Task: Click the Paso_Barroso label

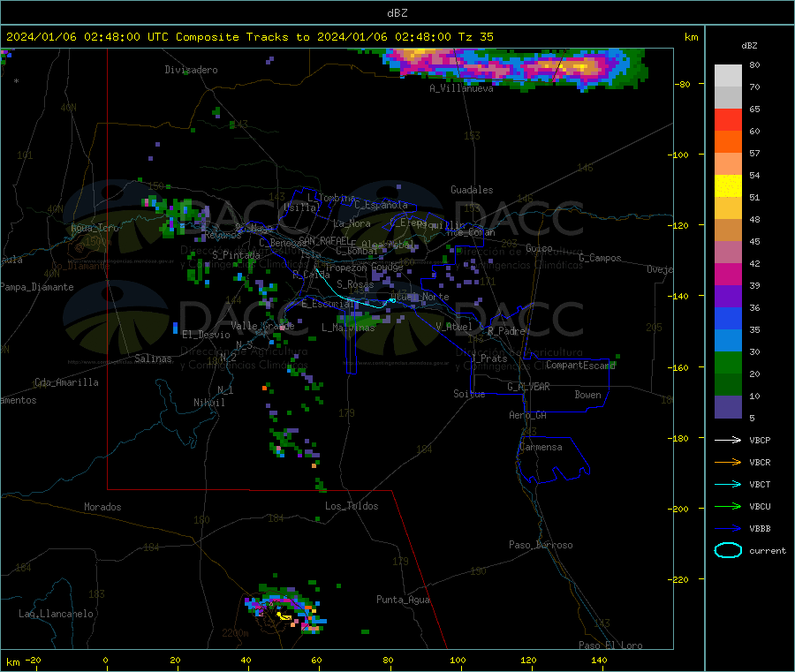Action: (541, 546)
